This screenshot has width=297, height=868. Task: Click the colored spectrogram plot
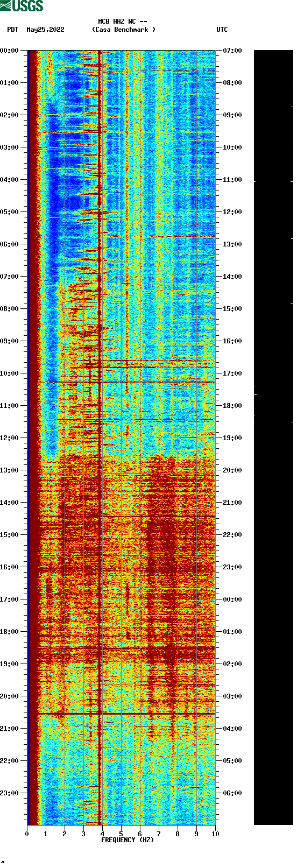(121, 437)
